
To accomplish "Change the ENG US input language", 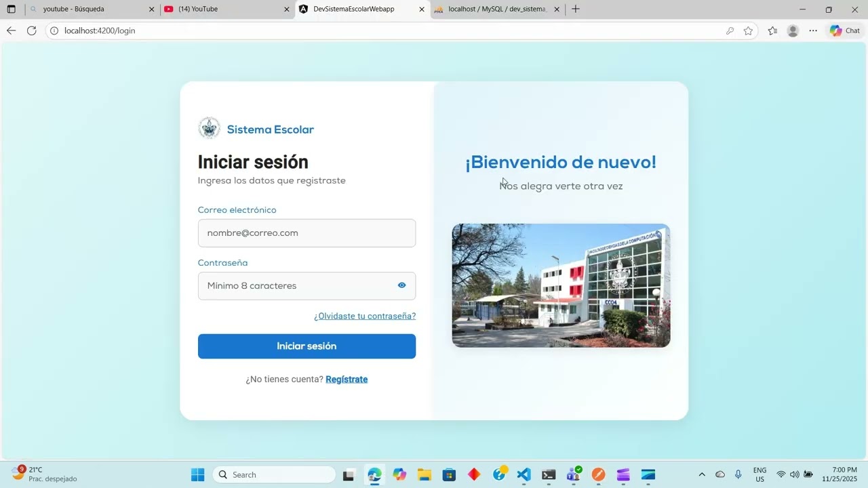I will (760, 474).
